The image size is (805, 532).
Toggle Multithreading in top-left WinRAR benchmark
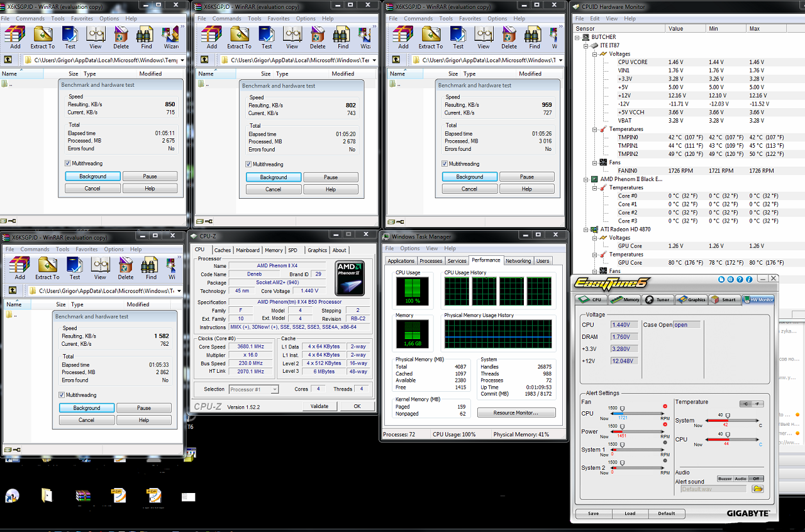pos(68,163)
